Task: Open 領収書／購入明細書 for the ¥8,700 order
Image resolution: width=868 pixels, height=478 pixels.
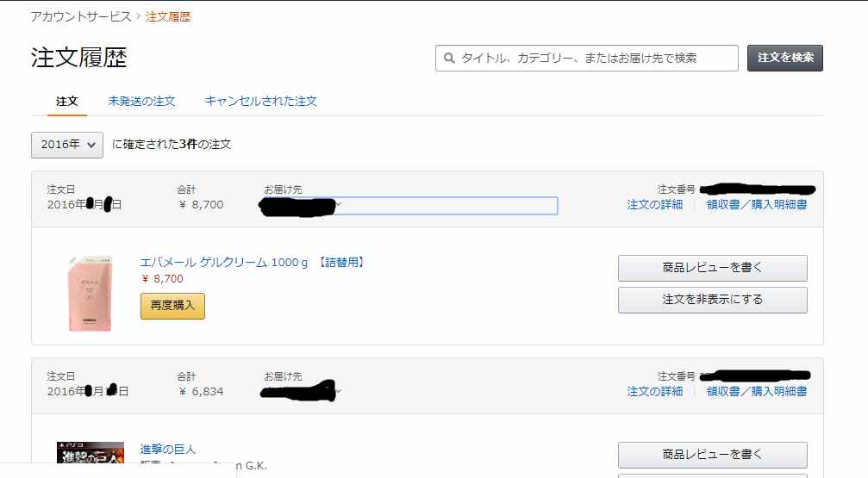Action: 757,205
